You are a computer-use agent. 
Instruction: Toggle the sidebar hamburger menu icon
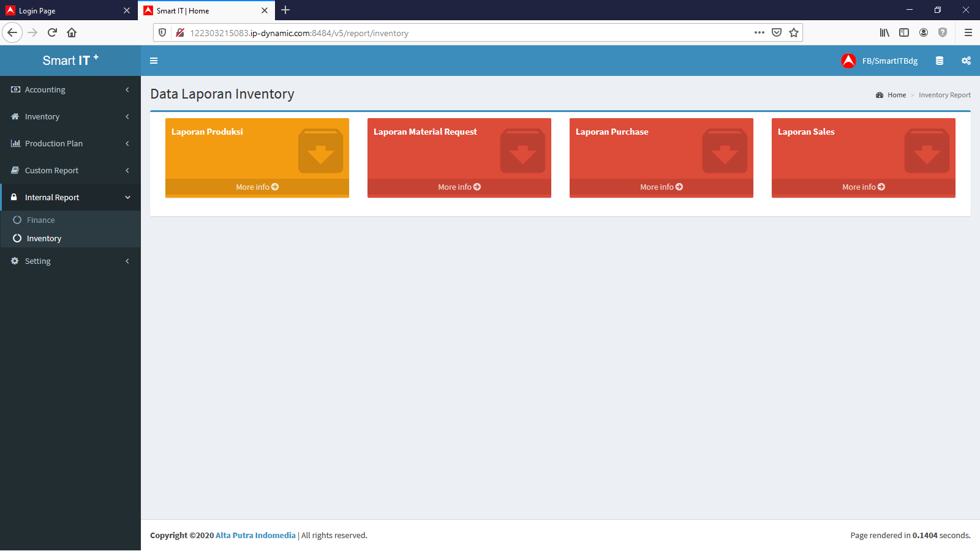(x=154, y=61)
